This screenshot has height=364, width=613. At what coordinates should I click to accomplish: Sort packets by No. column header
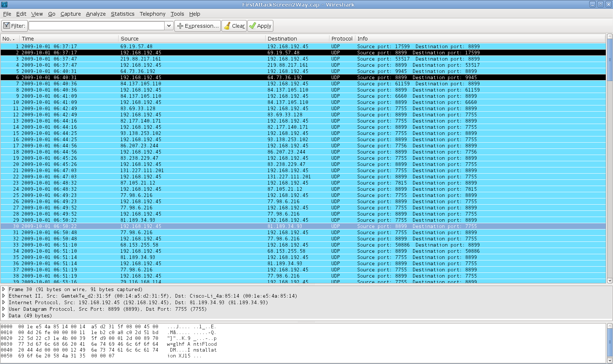pyautogui.click(x=10, y=39)
